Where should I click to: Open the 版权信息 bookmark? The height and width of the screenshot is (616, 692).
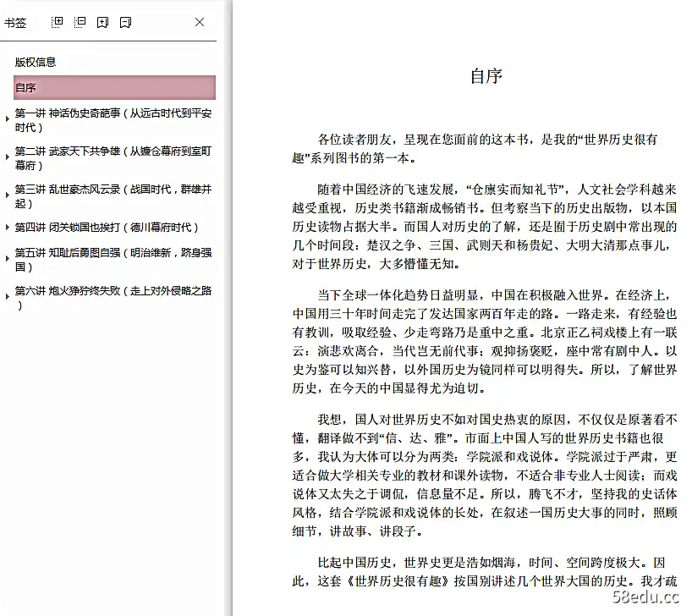(x=36, y=63)
